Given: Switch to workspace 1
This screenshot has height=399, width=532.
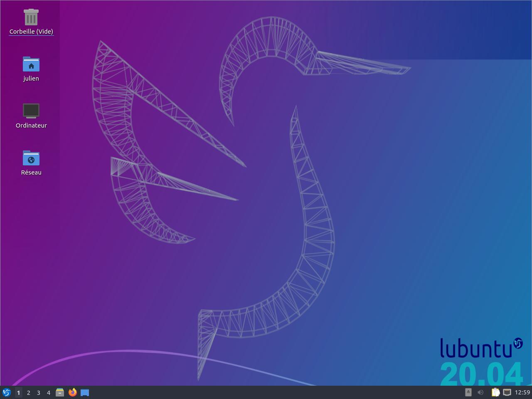Looking at the screenshot, I should tap(18, 392).
